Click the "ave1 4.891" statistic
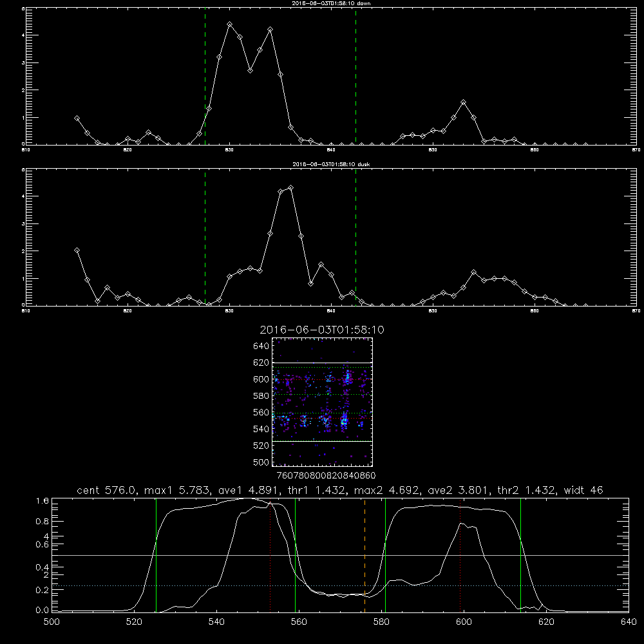 249,490
